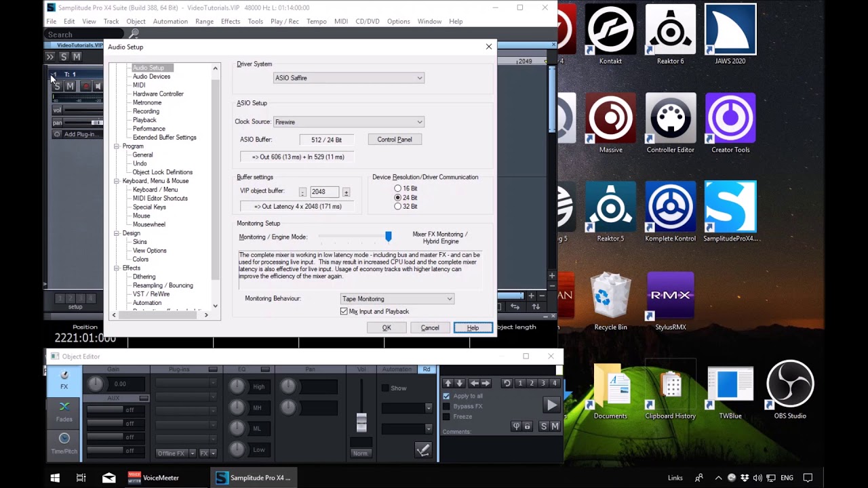Screen dimensions: 868x488
Task: Open the Effects menu
Action: tap(231, 22)
